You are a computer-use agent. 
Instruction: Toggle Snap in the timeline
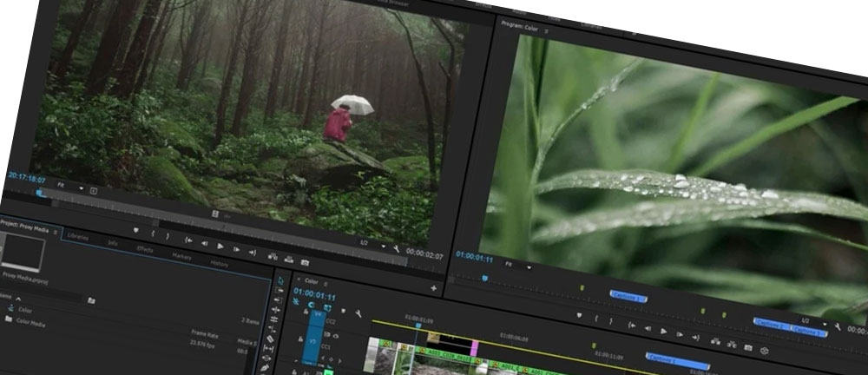tap(311, 306)
